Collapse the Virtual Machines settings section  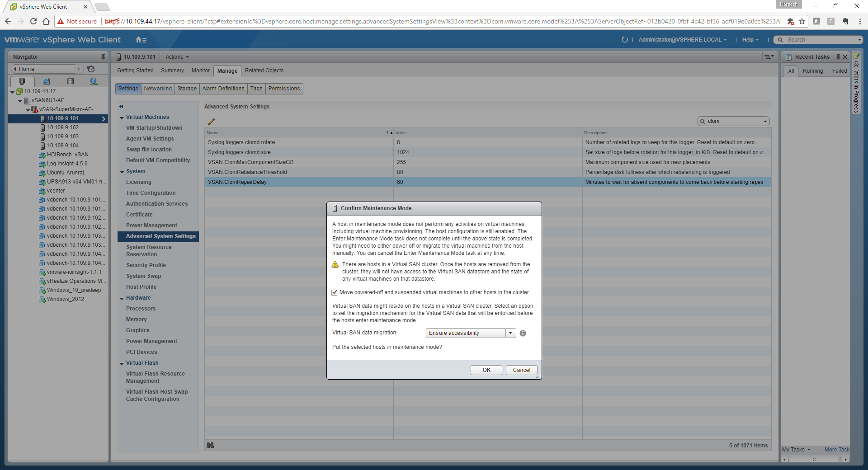click(x=122, y=117)
